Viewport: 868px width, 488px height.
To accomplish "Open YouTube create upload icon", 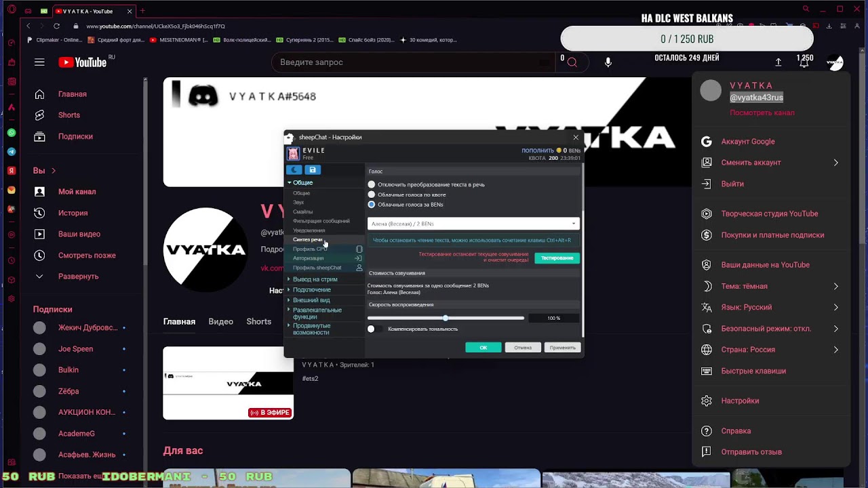I will point(778,62).
